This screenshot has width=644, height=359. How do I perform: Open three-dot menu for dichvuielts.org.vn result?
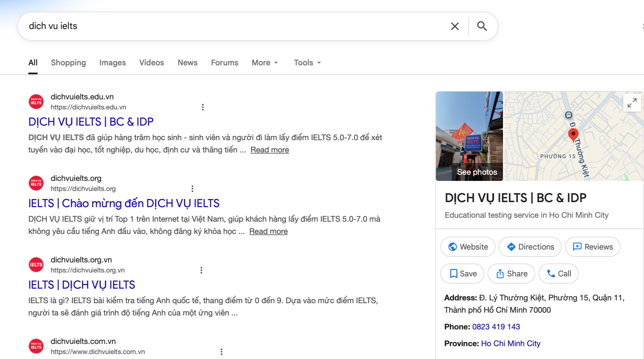click(201, 270)
